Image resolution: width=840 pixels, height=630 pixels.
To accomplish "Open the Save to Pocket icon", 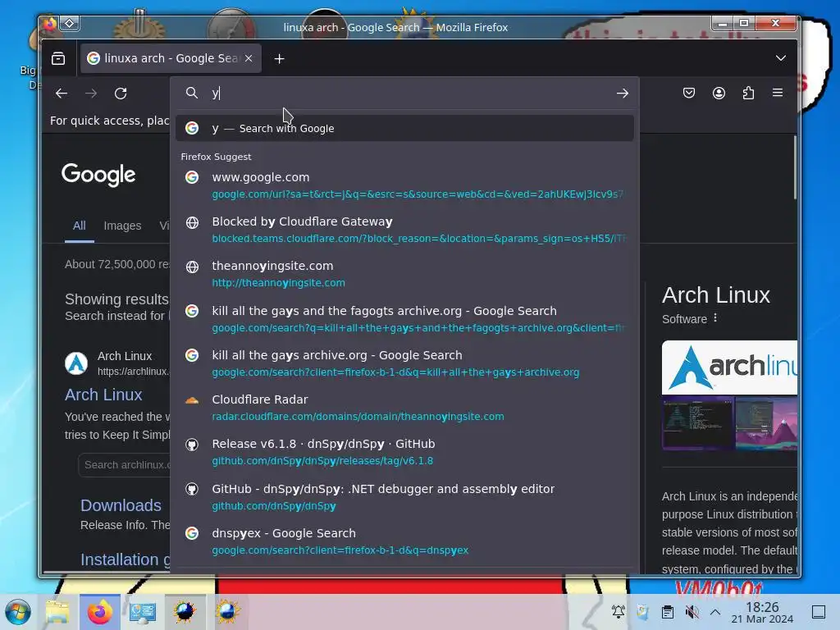I will point(689,94).
